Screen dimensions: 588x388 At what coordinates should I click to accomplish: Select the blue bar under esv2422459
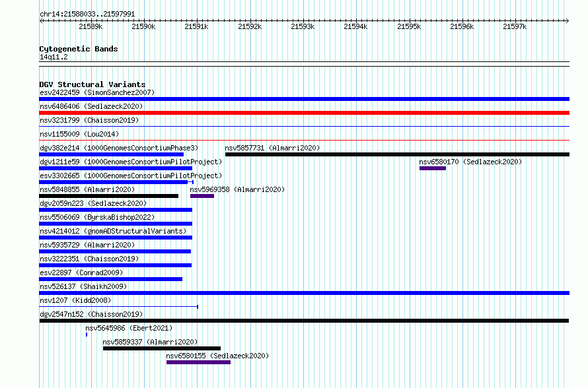pyautogui.click(x=304, y=99)
